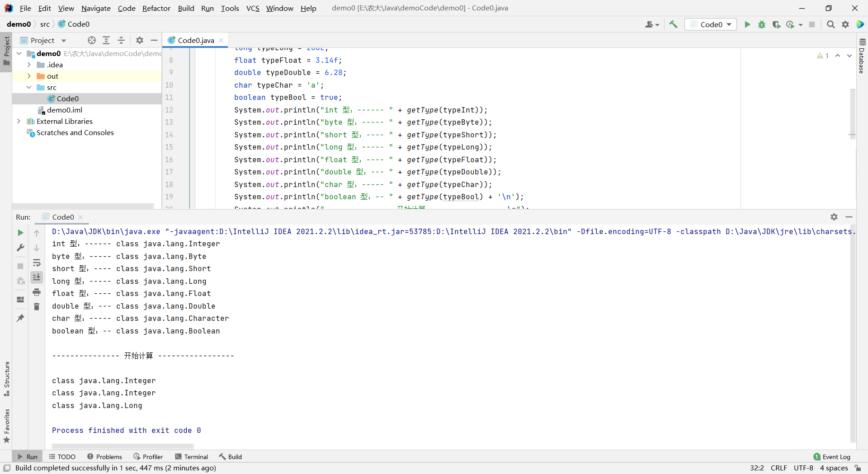This screenshot has height=474, width=868.
Task: Select opened file locator target icon in Project panel
Action: coord(92,40)
